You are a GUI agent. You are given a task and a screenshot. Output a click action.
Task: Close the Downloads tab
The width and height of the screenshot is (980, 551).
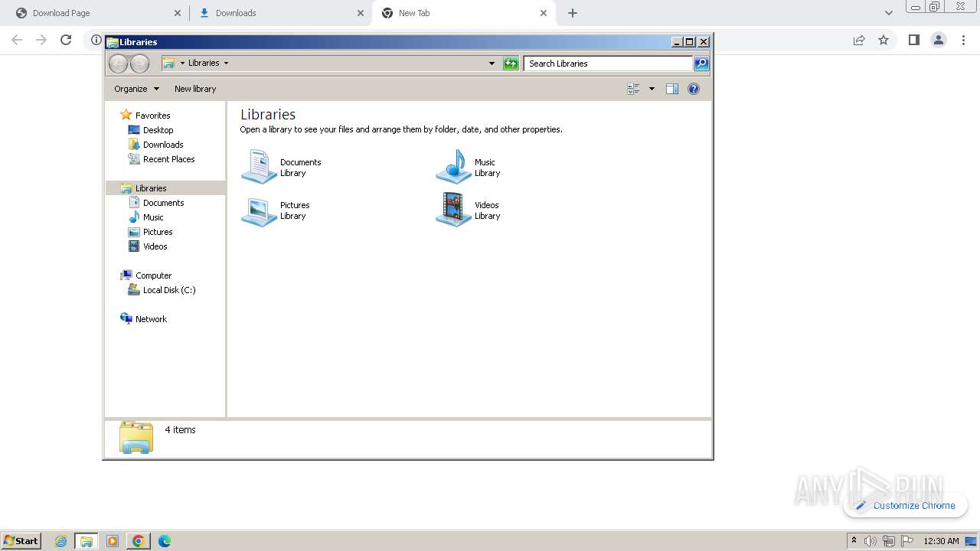coord(361,13)
